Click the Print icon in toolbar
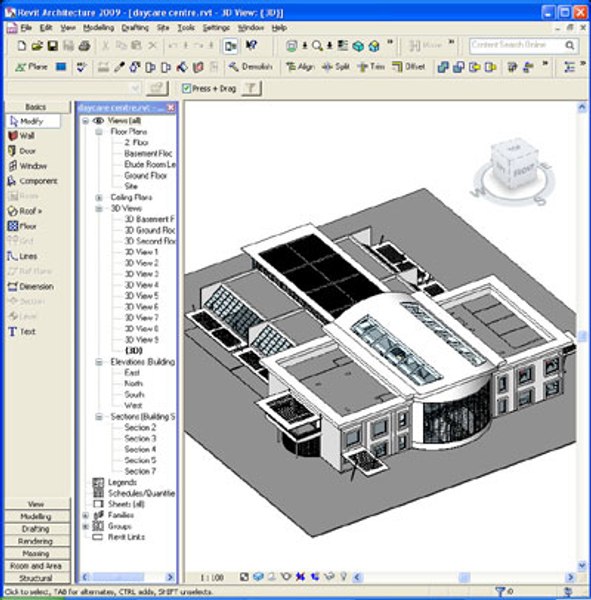Viewport: 591px width, 600px height. click(84, 46)
